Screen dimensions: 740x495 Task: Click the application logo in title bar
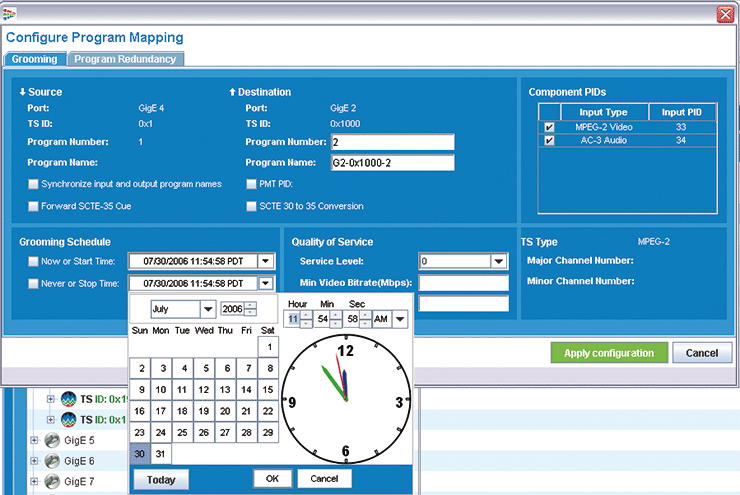point(9,14)
